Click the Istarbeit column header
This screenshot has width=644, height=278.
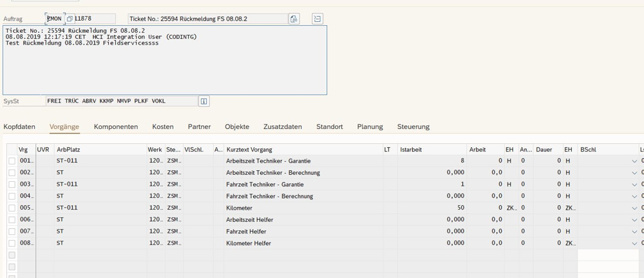tap(432, 150)
